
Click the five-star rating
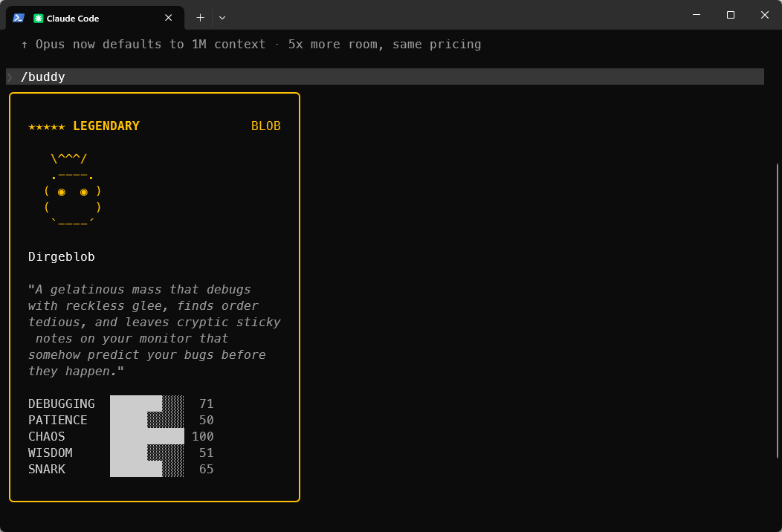click(x=46, y=126)
